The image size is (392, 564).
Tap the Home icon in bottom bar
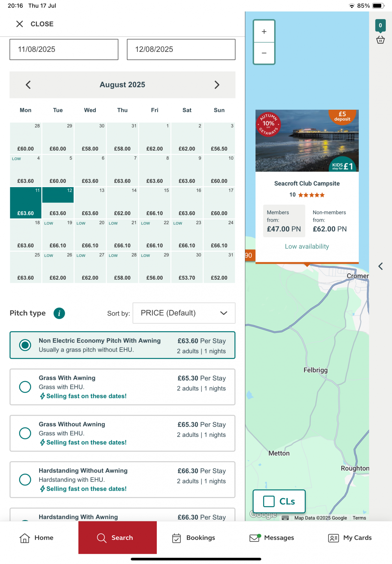pyautogui.click(x=25, y=538)
